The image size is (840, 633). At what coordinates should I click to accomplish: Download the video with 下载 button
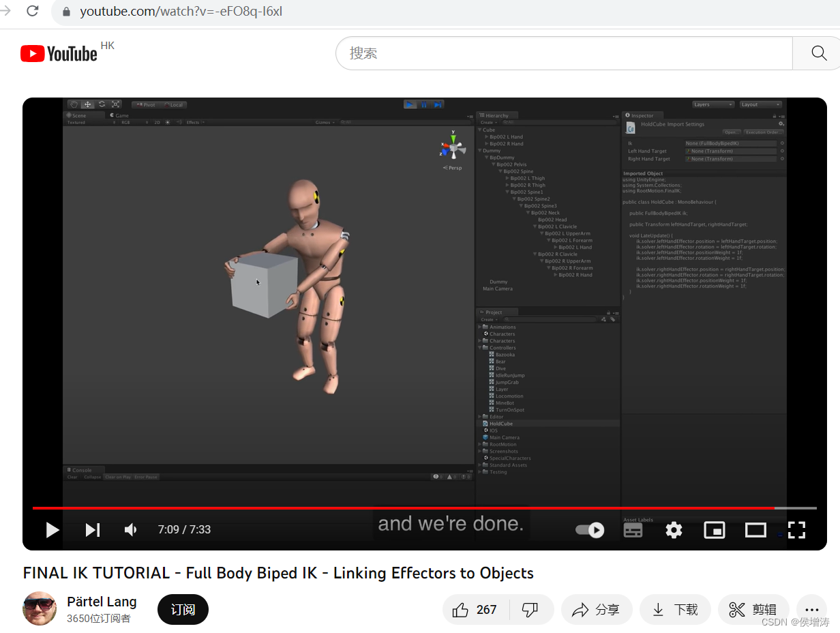pyautogui.click(x=675, y=610)
